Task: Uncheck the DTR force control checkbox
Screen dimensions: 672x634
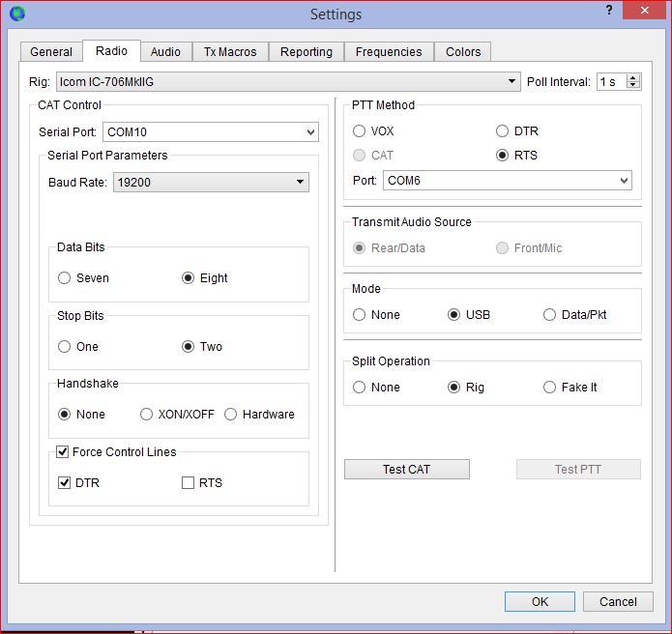Action: 65,482
